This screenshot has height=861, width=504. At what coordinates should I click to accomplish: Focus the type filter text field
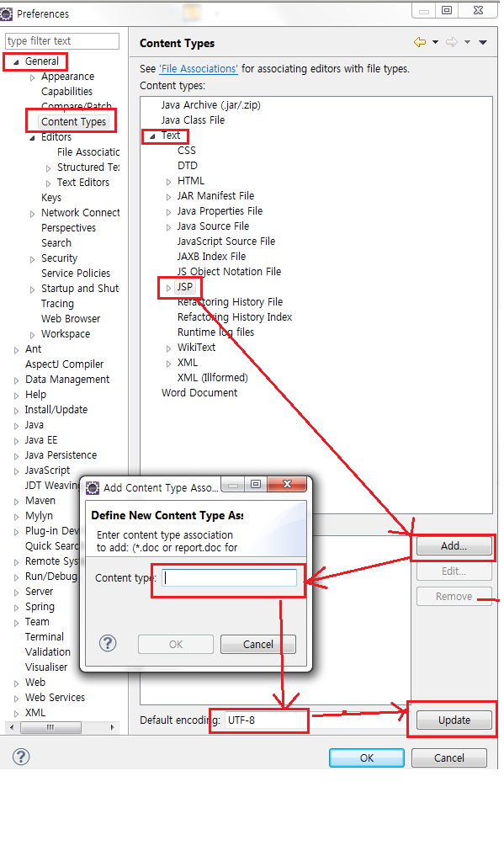tap(62, 41)
